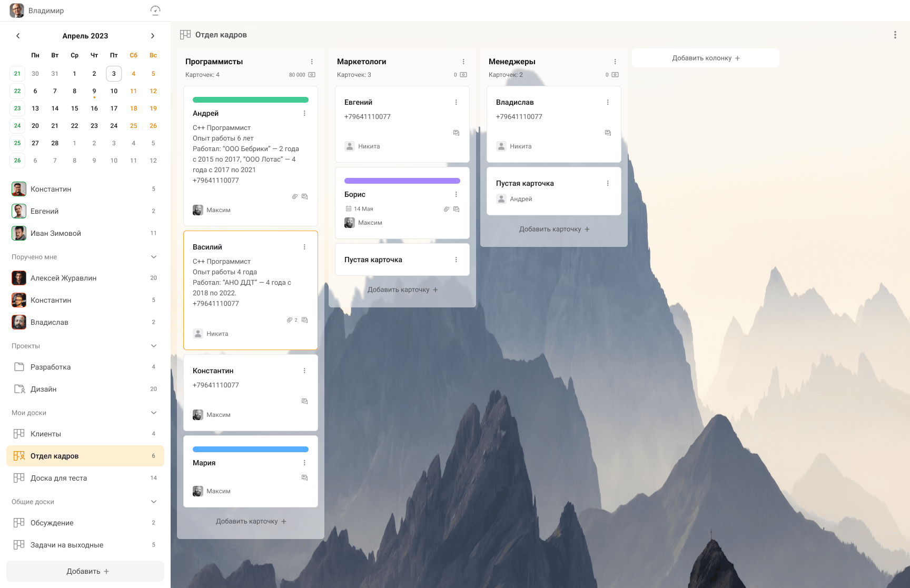This screenshot has width=910, height=588.
Task: Collapse the Поручено мне section
Action: click(x=154, y=257)
